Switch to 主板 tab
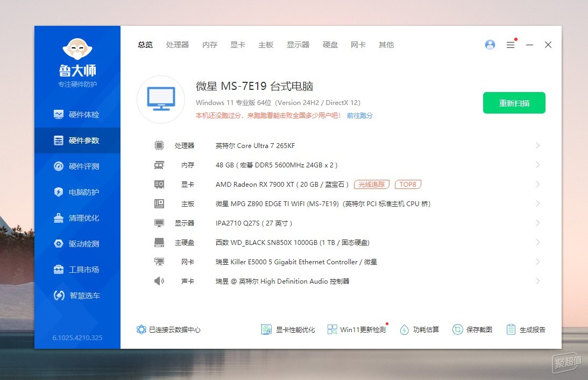Image resolution: width=588 pixels, height=380 pixels. pyautogui.click(x=266, y=45)
